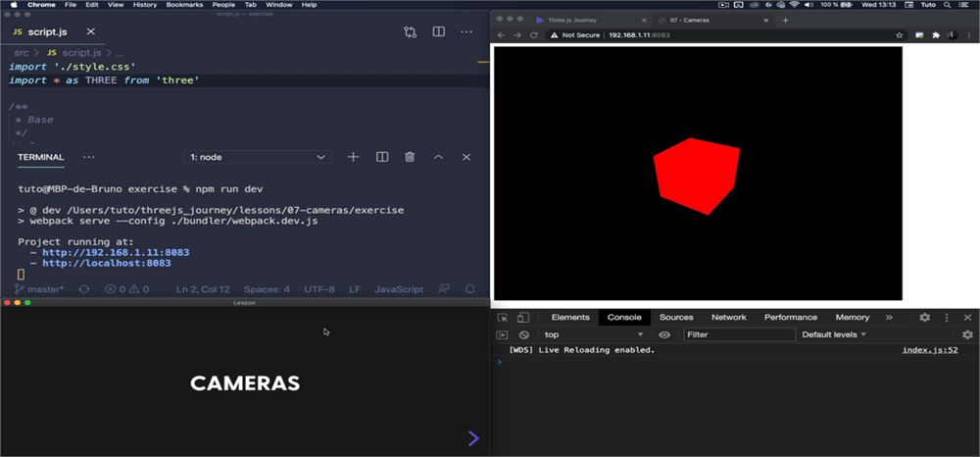
Task: Open DevTools settings gear in tab bar
Action: (x=924, y=318)
